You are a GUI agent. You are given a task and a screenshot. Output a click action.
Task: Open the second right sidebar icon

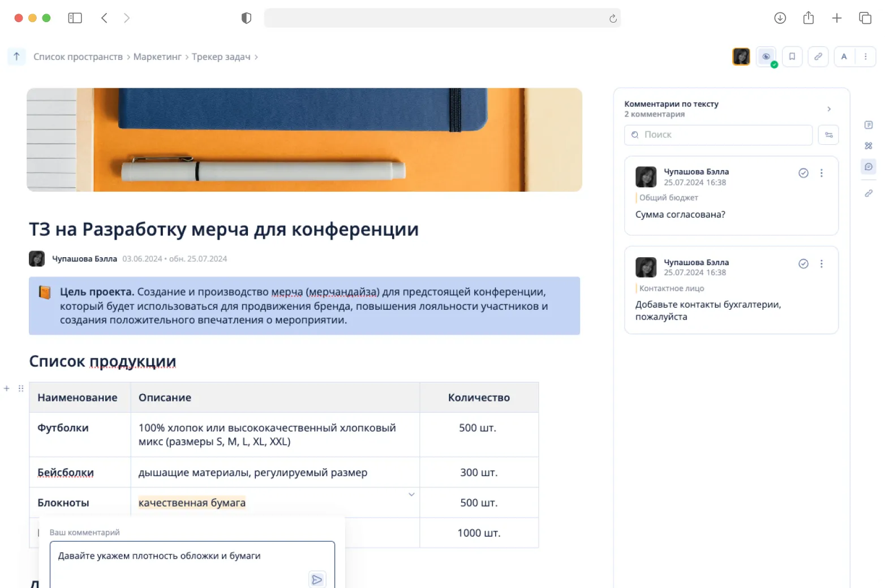[869, 146]
